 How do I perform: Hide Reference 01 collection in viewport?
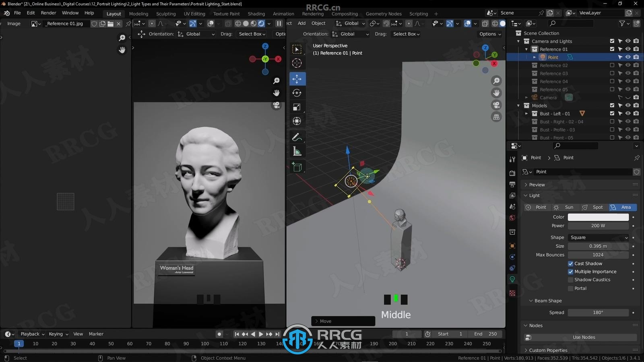628,49
